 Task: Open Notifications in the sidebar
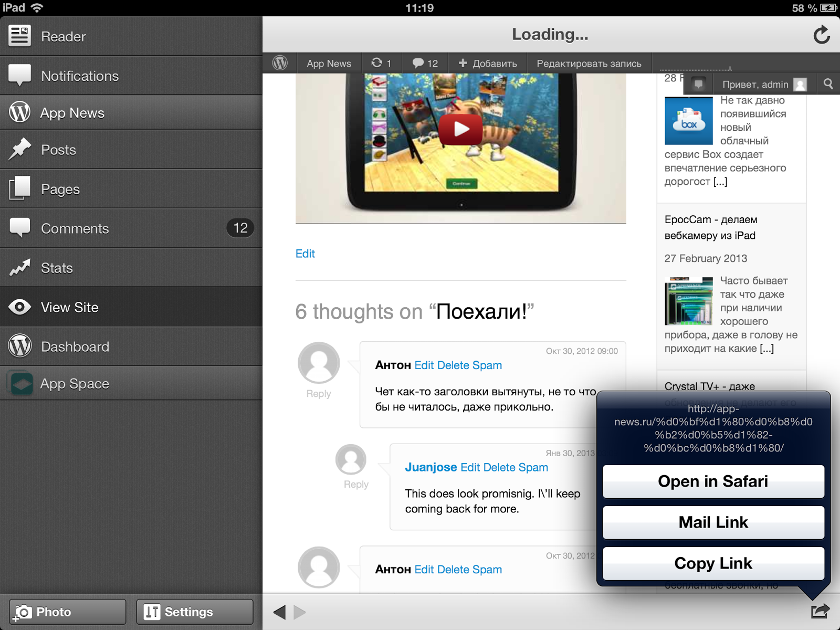(131, 76)
